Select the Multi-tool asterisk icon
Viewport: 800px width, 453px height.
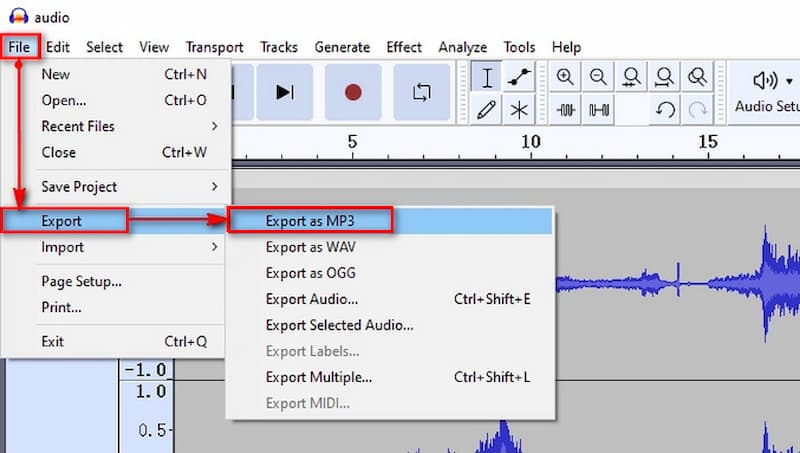click(519, 110)
